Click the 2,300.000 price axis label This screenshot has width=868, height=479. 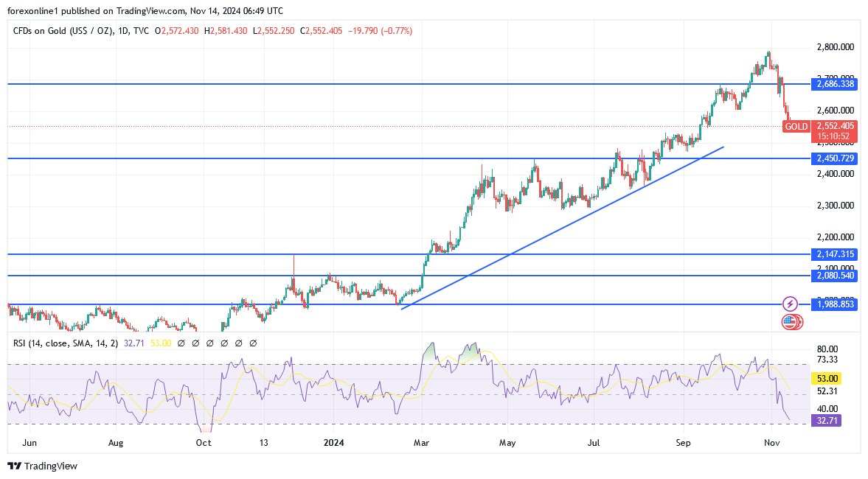coord(835,206)
